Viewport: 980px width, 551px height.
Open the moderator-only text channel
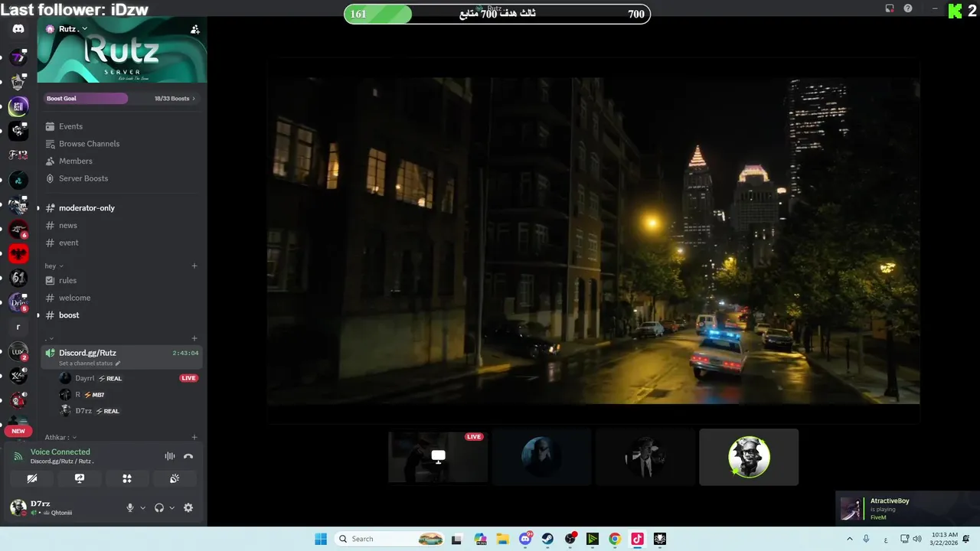click(x=122, y=208)
